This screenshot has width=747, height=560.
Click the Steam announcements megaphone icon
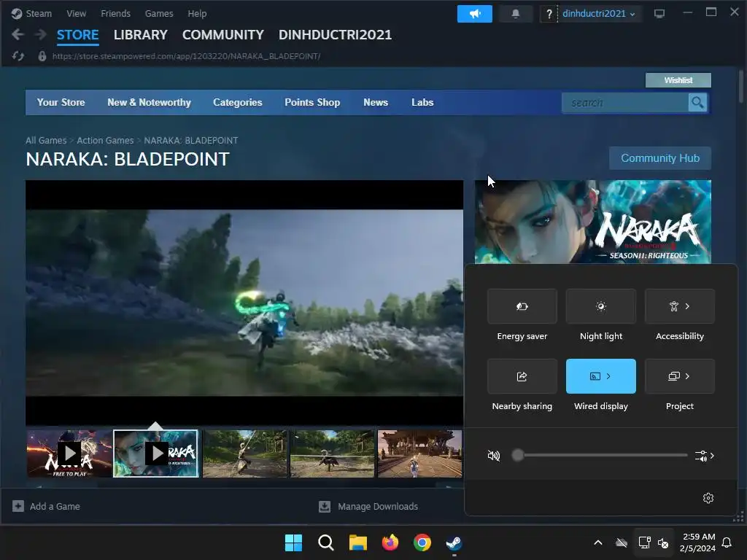point(474,14)
